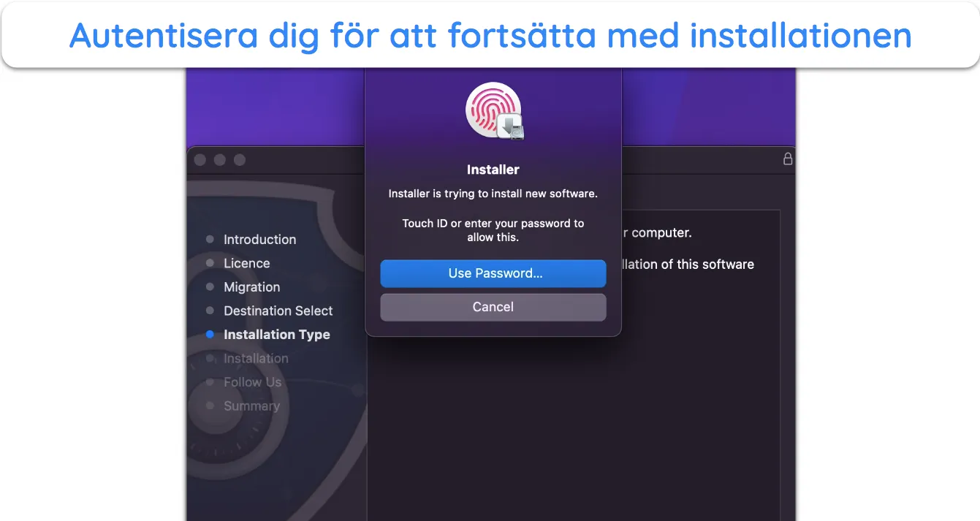
Task: Jump to the Summary step
Action: point(251,406)
